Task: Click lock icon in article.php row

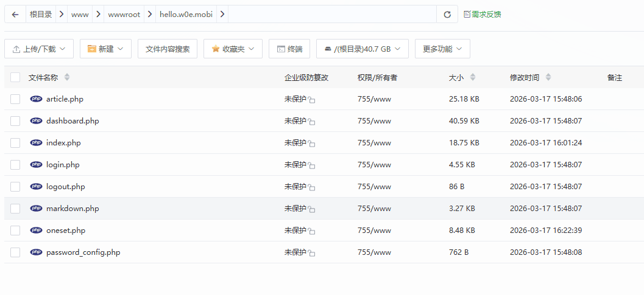Action: tap(312, 100)
